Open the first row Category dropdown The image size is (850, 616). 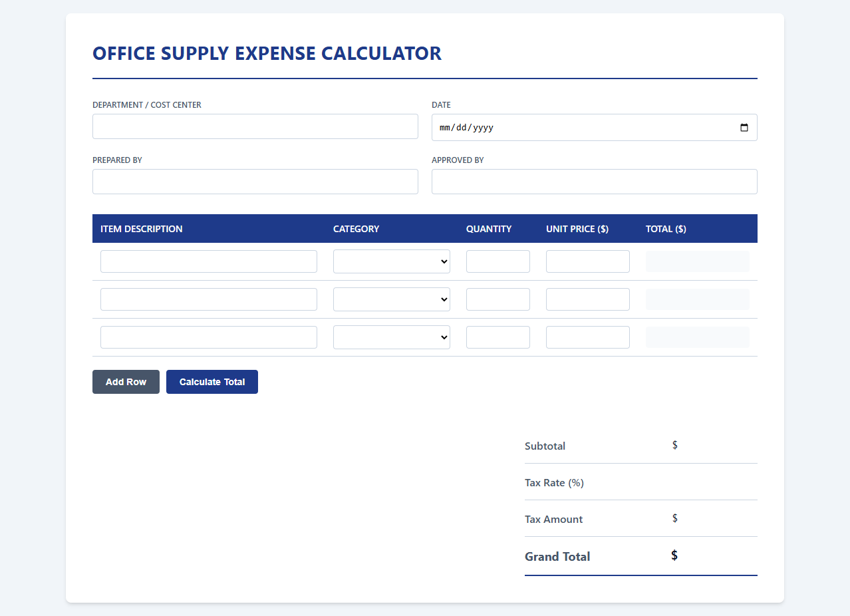pyautogui.click(x=392, y=261)
